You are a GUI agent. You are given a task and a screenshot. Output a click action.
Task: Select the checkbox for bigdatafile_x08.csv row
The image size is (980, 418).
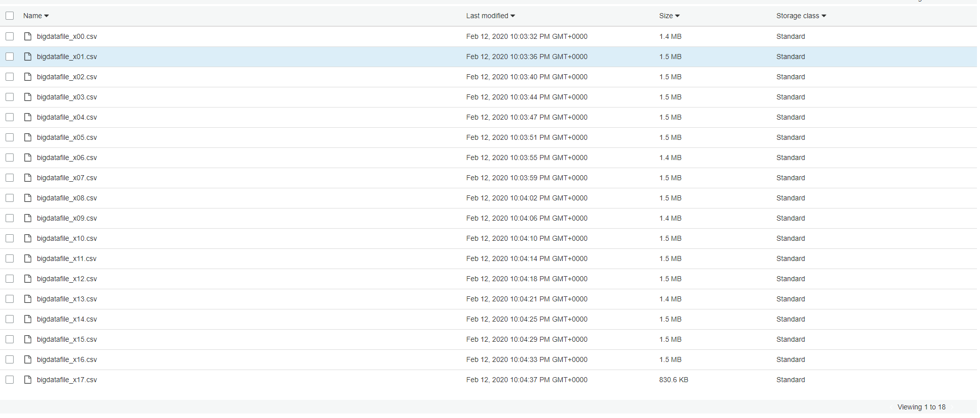(10, 198)
